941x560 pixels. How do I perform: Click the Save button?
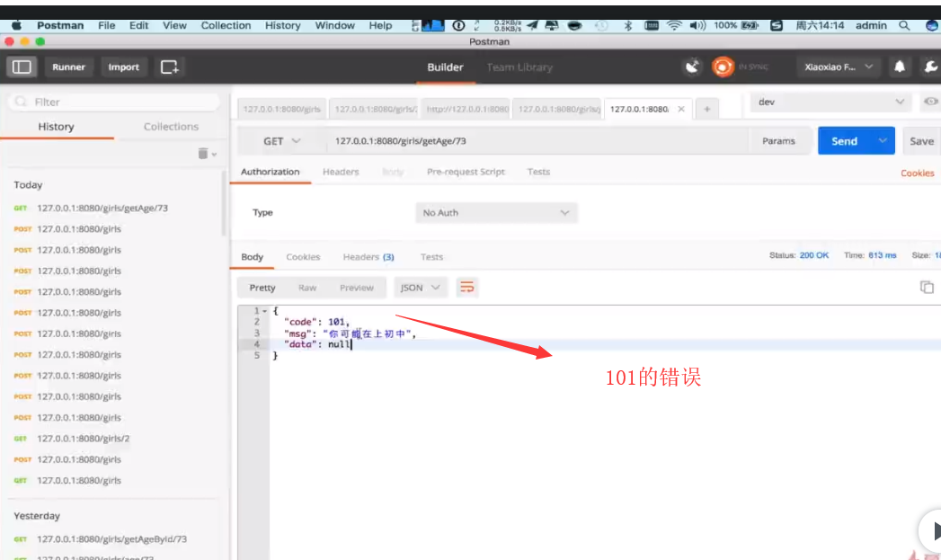click(x=921, y=141)
